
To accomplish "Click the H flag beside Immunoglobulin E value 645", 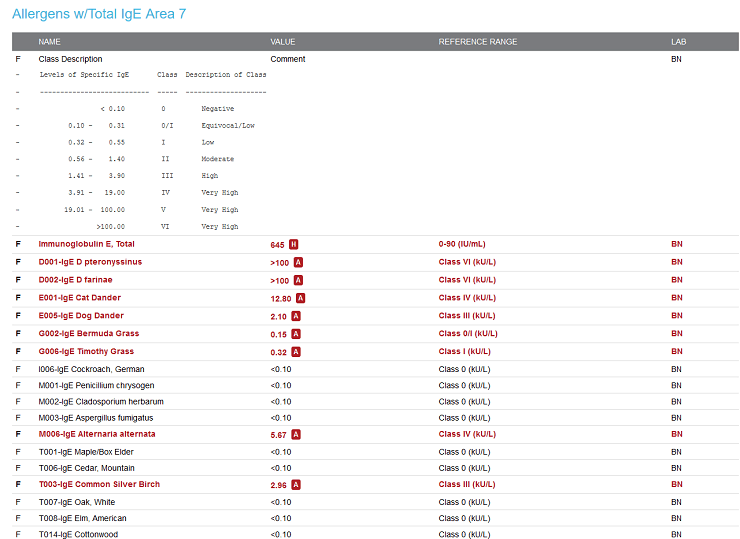I will coord(295,244).
